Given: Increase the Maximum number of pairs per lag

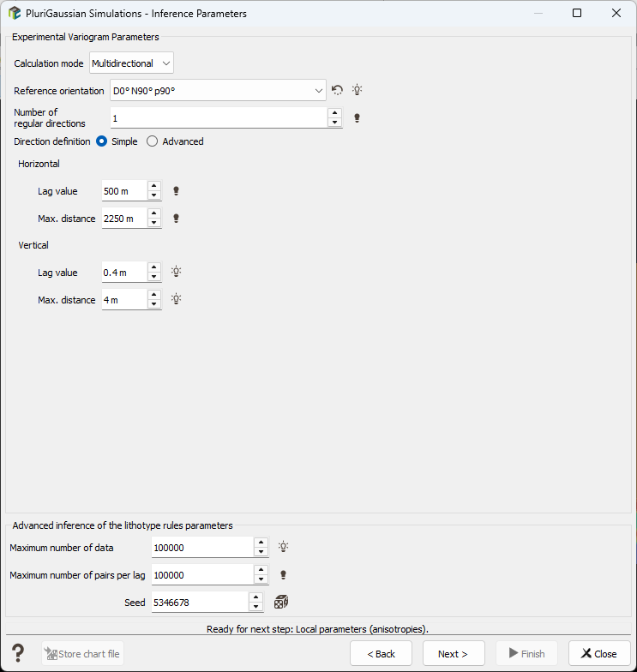Looking at the screenshot, I should click(x=261, y=570).
